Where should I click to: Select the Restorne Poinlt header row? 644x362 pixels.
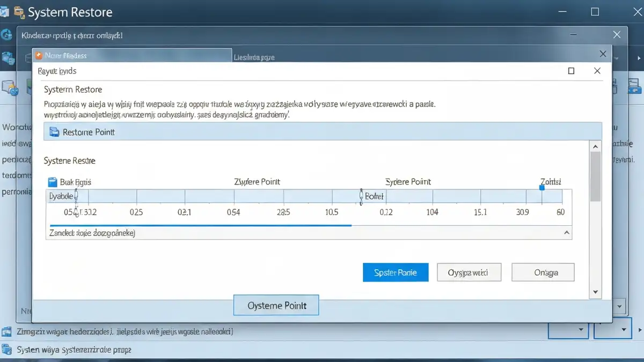(323, 132)
